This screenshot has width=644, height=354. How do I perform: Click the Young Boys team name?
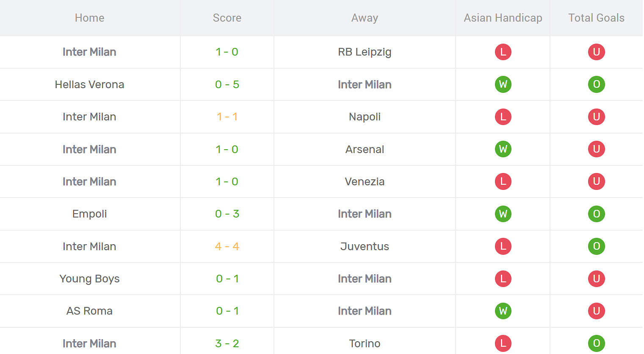click(89, 279)
